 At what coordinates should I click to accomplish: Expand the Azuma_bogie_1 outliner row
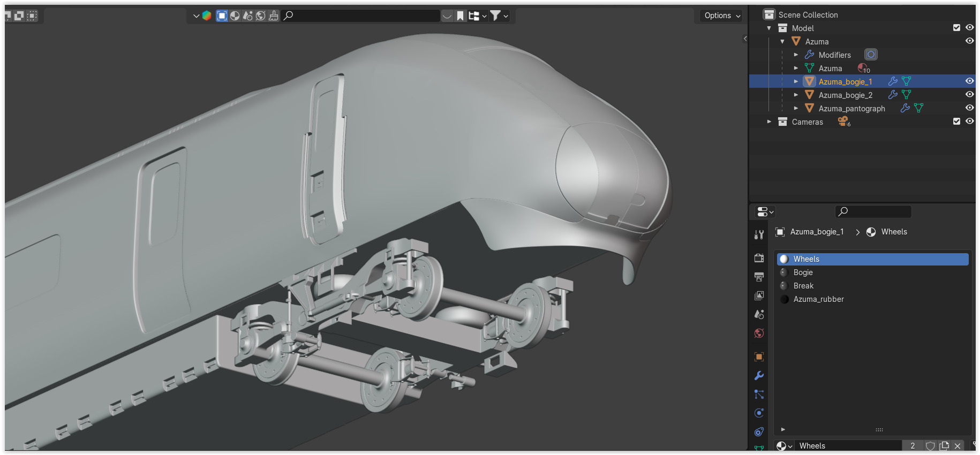tap(796, 81)
